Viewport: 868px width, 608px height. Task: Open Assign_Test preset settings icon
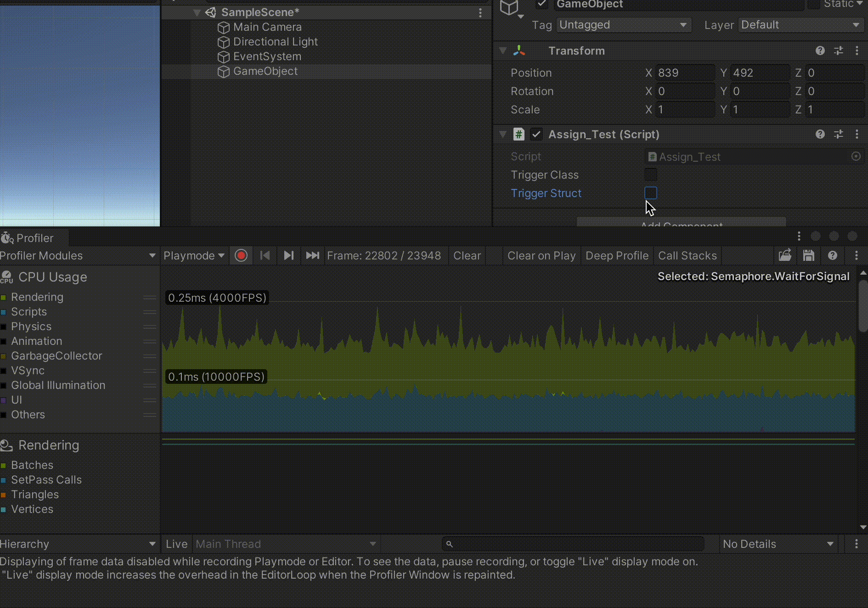point(839,134)
